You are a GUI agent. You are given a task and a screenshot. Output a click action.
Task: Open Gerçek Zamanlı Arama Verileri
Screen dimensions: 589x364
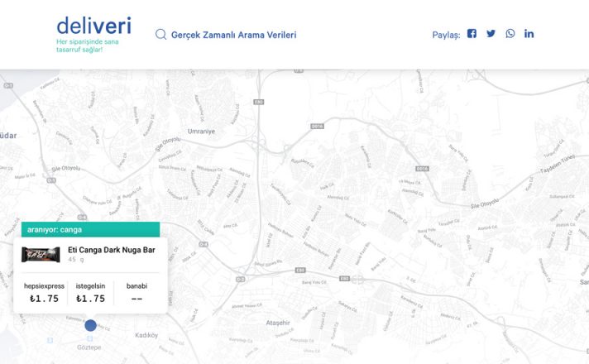click(x=233, y=35)
